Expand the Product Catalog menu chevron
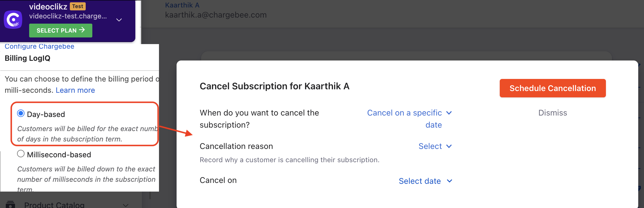 click(x=126, y=205)
